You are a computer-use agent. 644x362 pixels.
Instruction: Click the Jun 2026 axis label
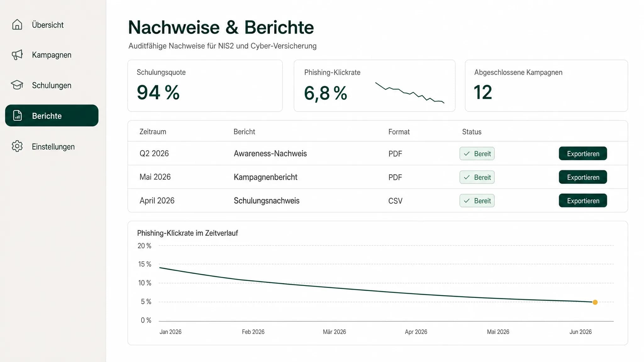[x=580, y=332]
